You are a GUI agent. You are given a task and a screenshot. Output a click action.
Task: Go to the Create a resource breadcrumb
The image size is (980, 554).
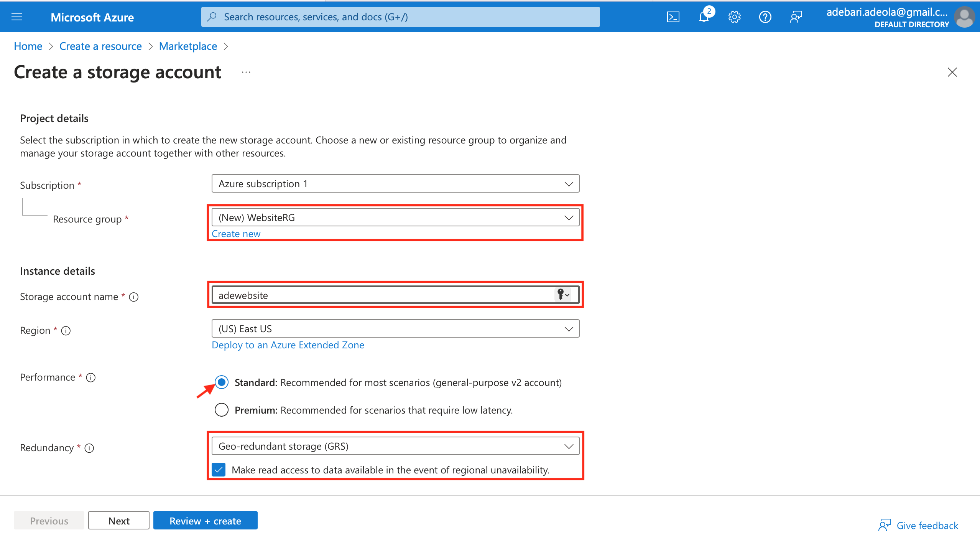pos(100,46)
